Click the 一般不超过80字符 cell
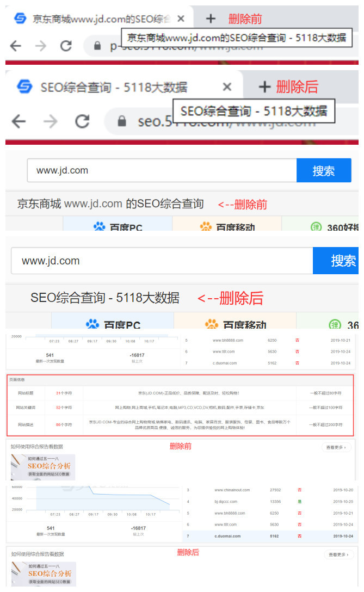Image resolution: width=364 pixels, height=592 pixels. 325,393
